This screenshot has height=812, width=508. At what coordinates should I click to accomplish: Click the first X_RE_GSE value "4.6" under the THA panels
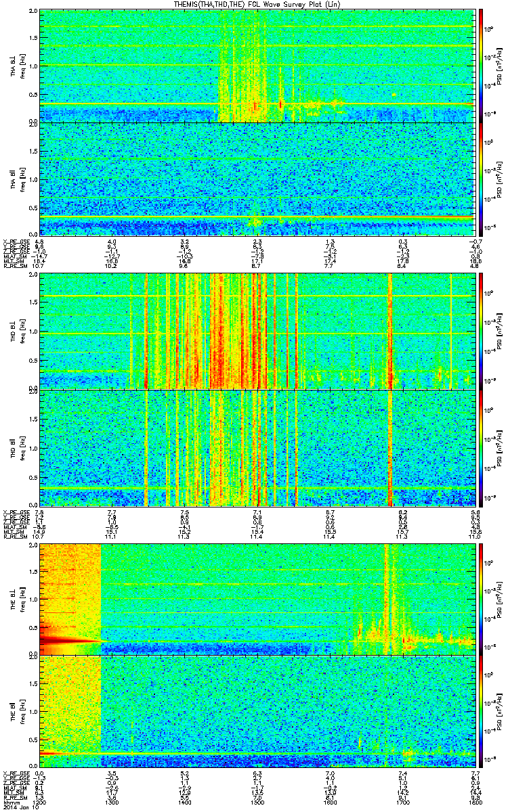tap(39, 242)
